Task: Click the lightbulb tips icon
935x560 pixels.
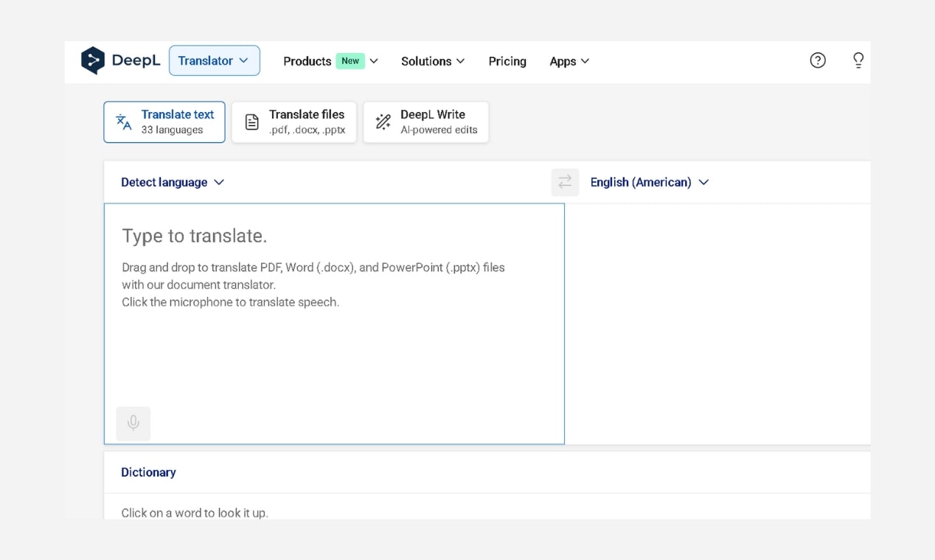Action: [858, 60]
